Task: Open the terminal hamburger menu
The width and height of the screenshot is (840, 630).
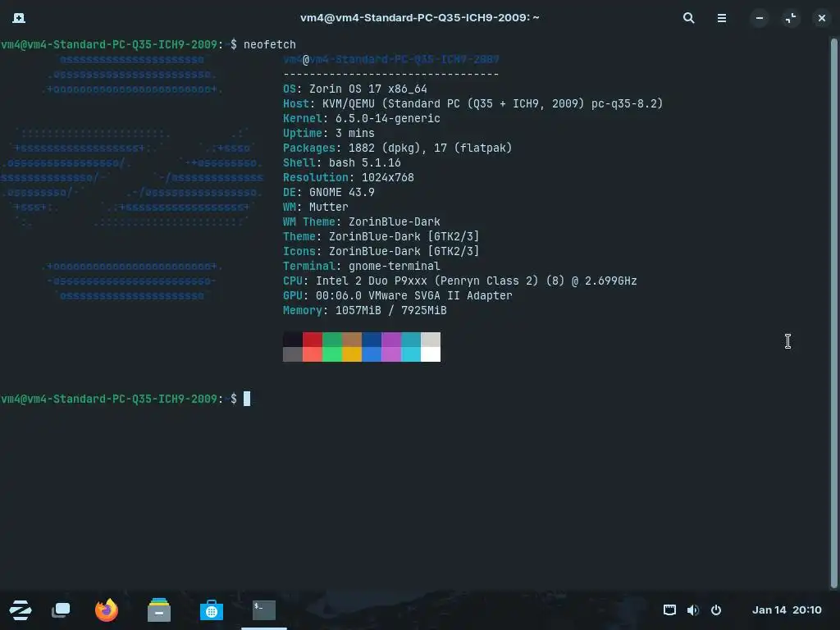Action: tap(722, 18)
